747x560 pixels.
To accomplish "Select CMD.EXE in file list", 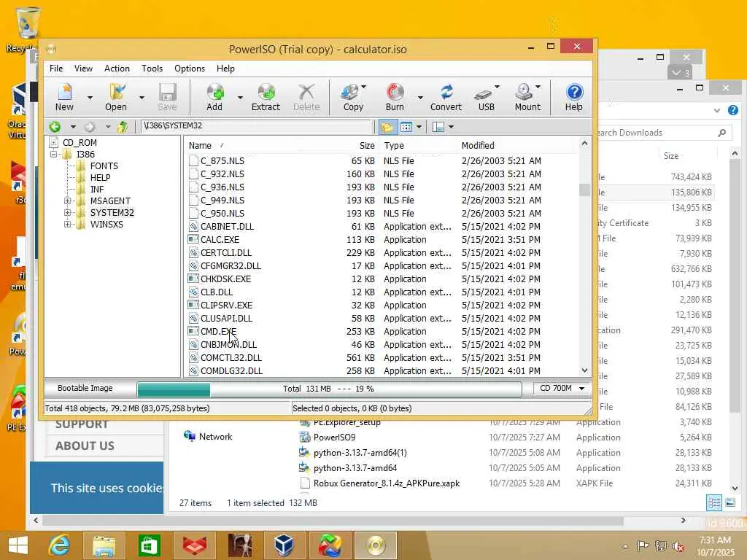I will (x=218, y=332).
